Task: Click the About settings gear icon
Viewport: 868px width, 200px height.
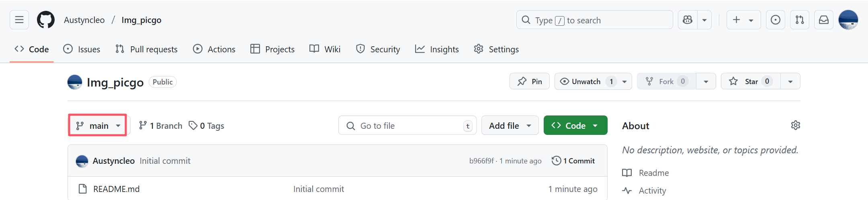Action: (795, 126)
